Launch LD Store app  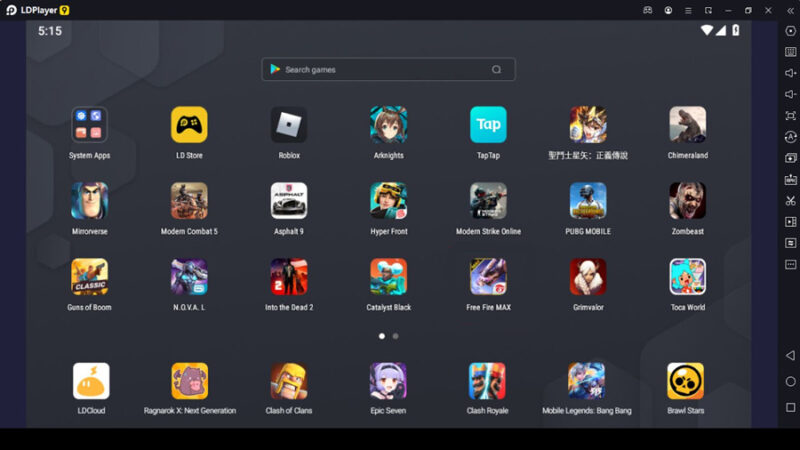(189, 125)
